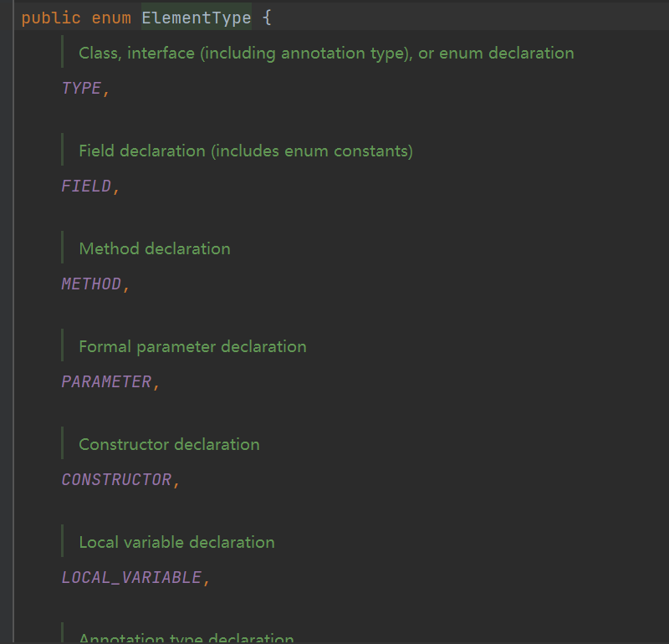Place cursor on TYPE constant
This screenshot has width=669, height=644.
(81, 89)
